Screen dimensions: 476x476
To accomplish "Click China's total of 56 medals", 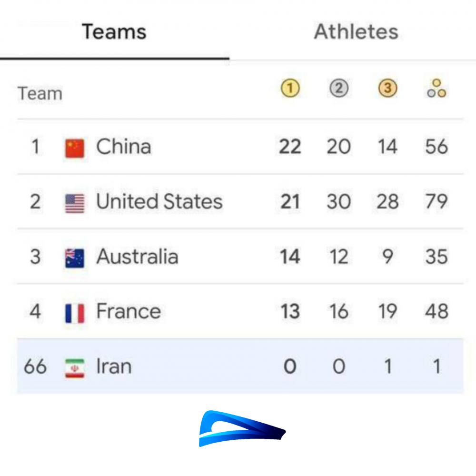I will pyautogui.click(x=436, y=147).
